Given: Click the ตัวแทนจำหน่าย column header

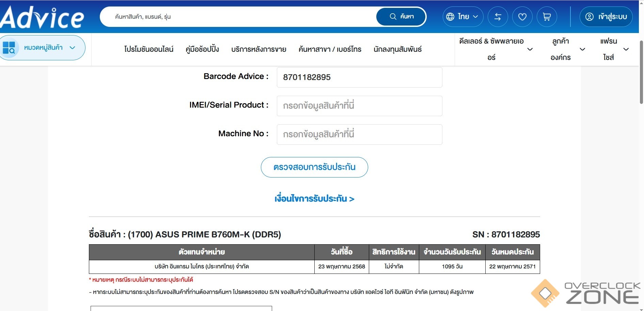Looking at the screenshot, I should (202, 252).
